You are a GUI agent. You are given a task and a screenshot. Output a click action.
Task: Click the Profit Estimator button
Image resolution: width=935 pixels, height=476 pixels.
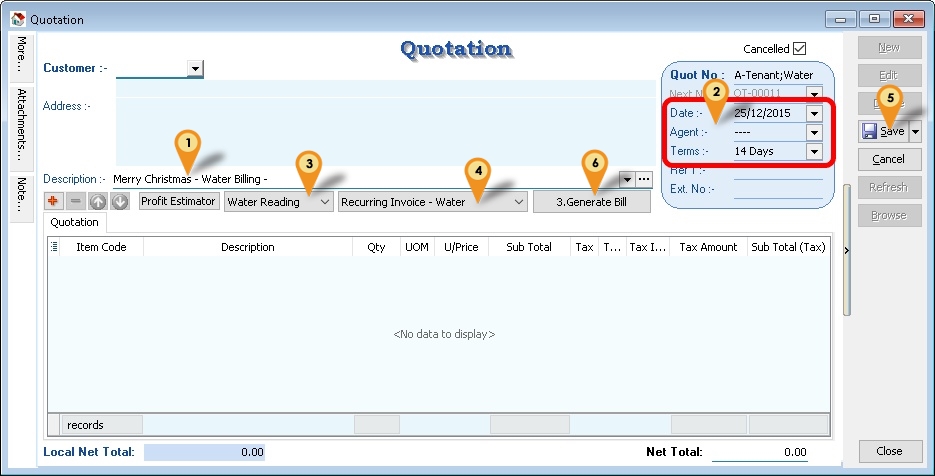(178, 201)
